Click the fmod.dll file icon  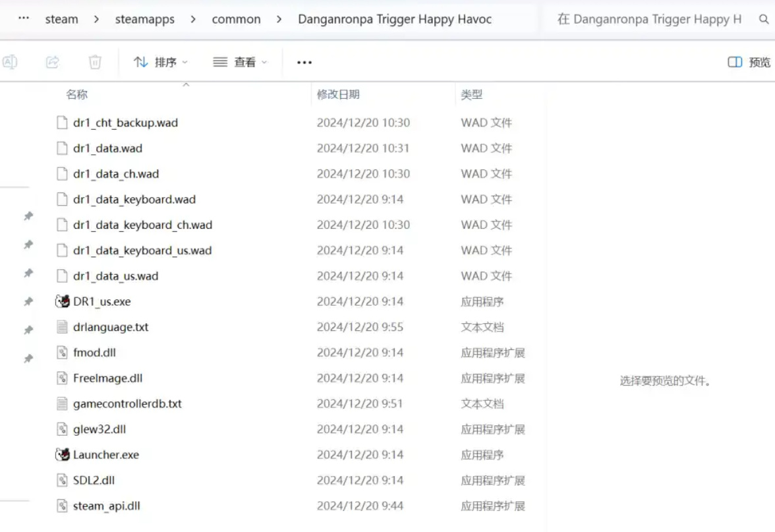[x=62, y=353]
